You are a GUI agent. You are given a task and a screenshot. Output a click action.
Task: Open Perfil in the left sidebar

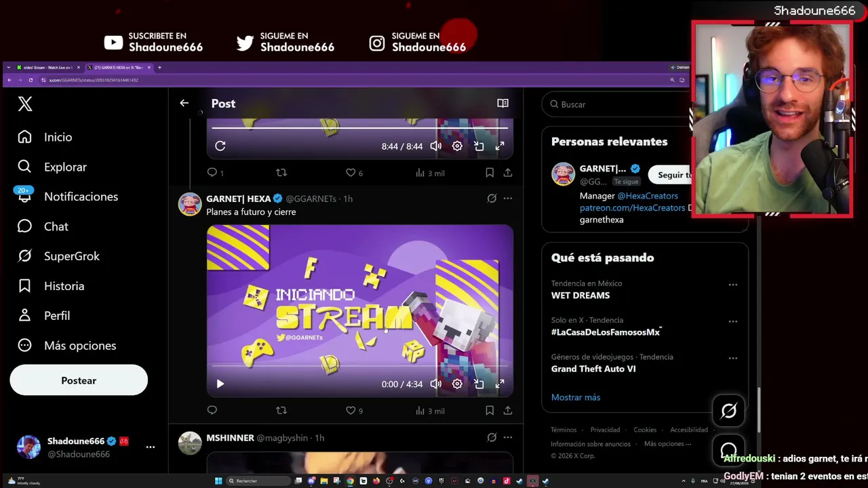pyautogui.click(x=43, y=316)
